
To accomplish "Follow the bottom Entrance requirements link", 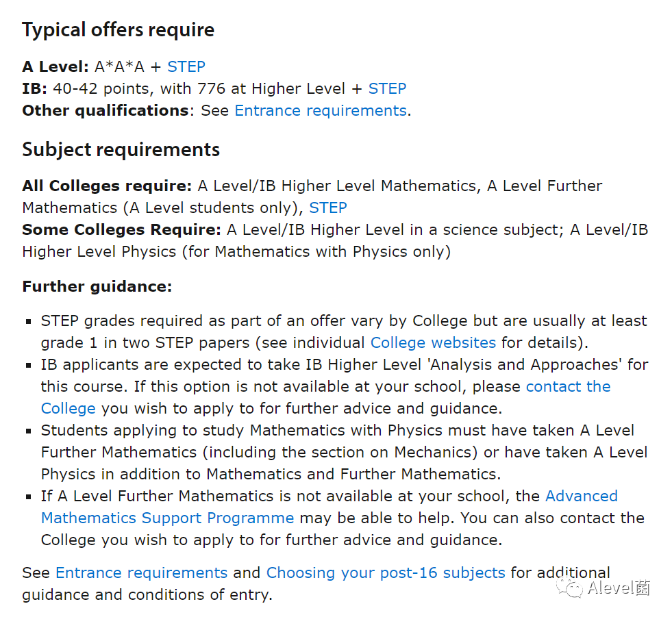I will 141,573.
